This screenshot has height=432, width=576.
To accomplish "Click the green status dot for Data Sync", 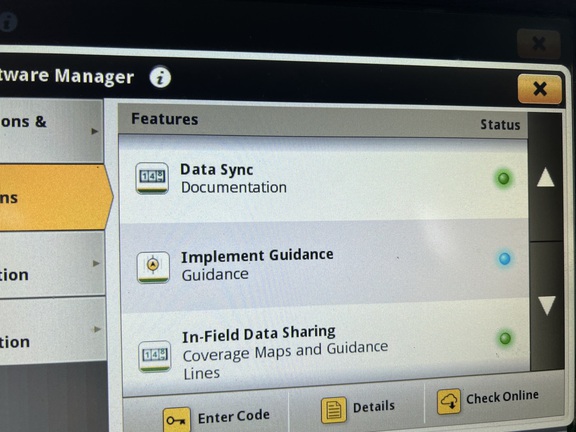I will pos(503,179).
